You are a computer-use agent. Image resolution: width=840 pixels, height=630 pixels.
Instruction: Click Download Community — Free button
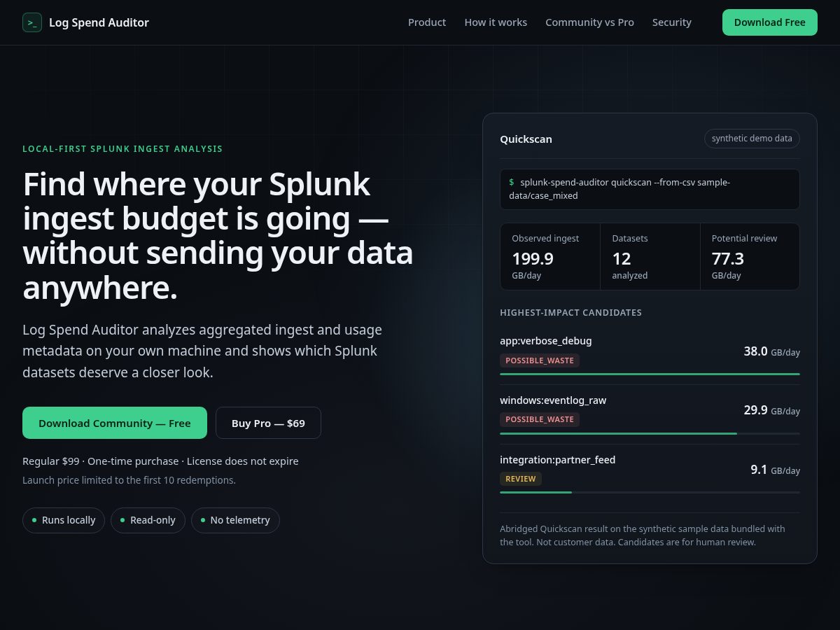[115, 423]
